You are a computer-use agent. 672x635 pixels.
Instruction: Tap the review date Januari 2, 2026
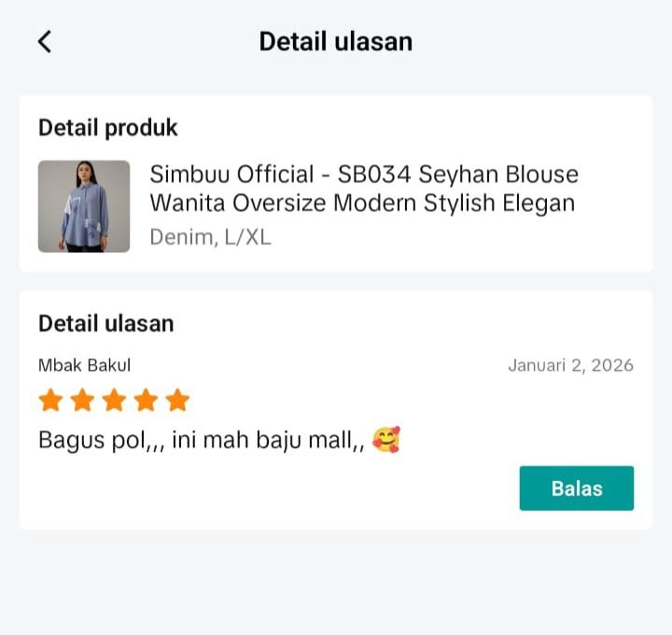(571, 365)
